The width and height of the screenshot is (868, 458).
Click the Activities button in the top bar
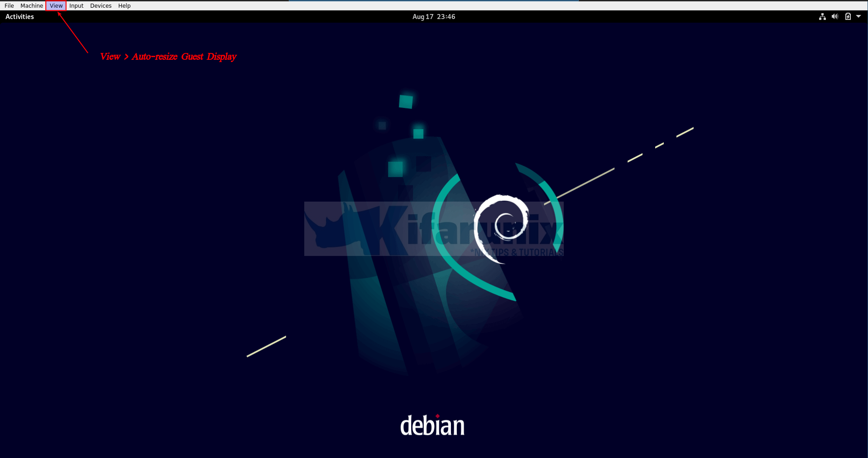(x=19, y=16)
